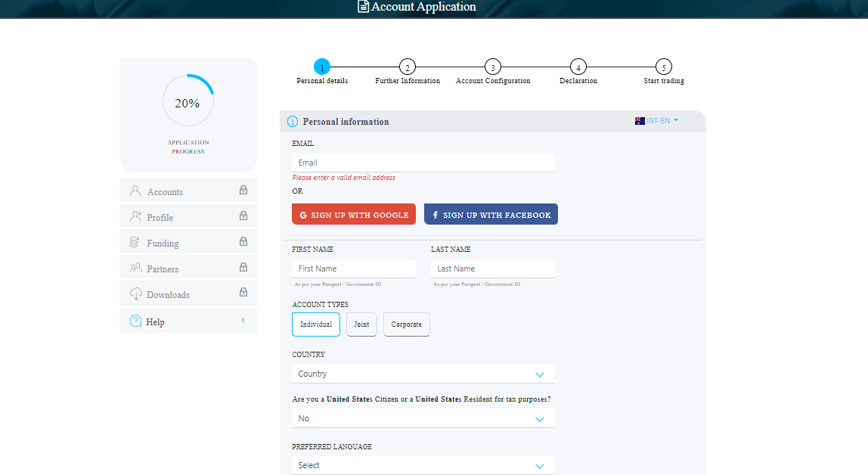The image size is (868, 475).
Task: Select the Corporate account type
Action: pos(407,324)
